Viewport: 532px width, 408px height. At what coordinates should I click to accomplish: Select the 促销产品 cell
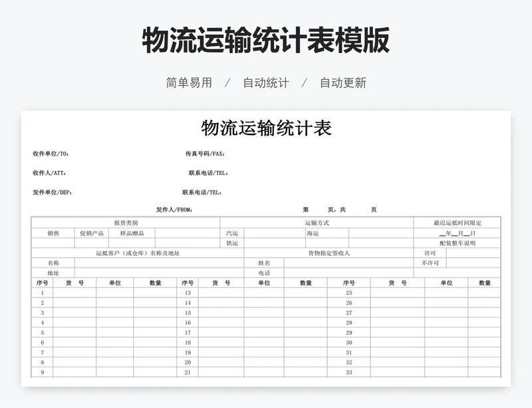[92, 233]
